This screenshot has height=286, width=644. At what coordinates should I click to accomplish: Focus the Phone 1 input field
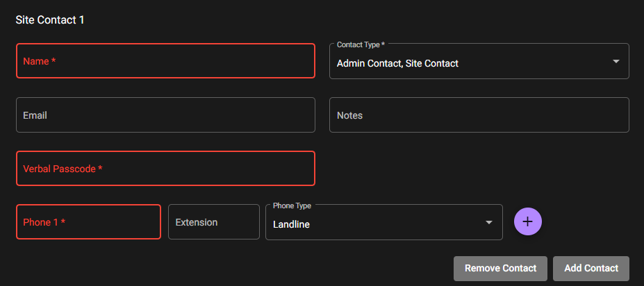pyautogui.click(x=88, y=221)
